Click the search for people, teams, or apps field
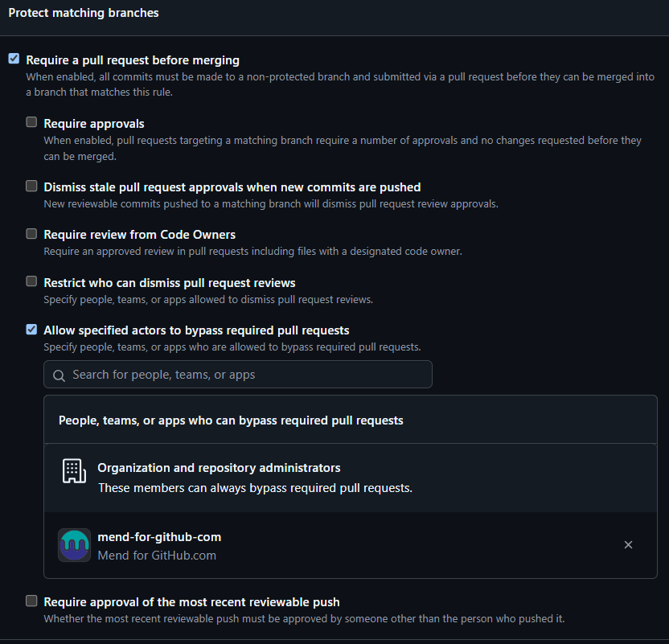This screenshot has height=644, width=669. coord(237,375)
